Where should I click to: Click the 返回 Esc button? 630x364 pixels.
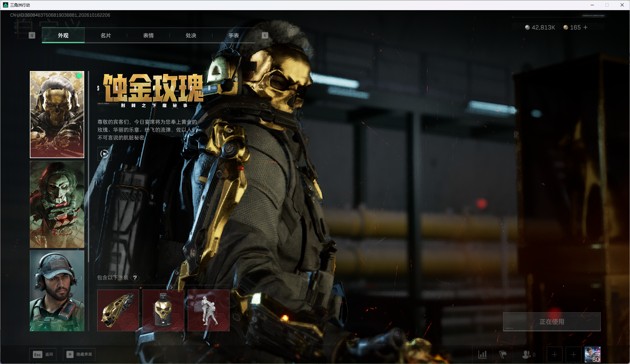coord(43,355)
